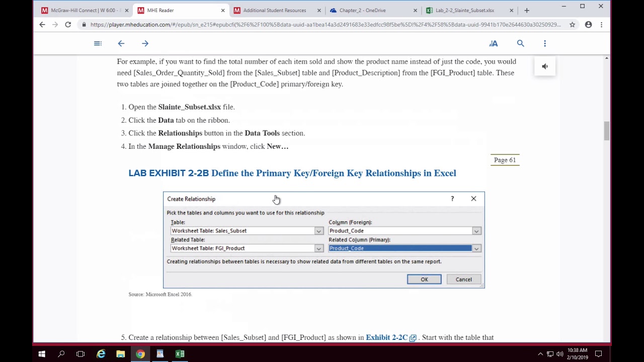Click help question mark in Create Relationship dialog
The image size is (644, 362).
(452, 199)
